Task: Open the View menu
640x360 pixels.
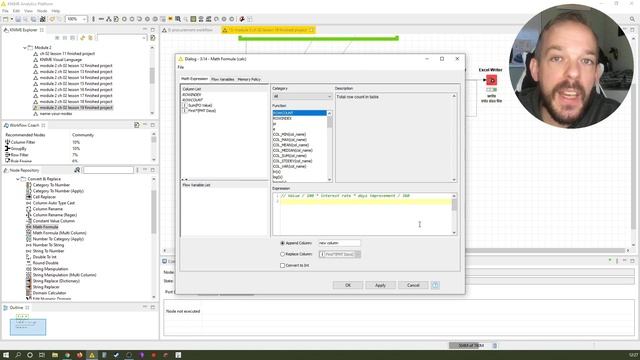Action: point(29,11)
